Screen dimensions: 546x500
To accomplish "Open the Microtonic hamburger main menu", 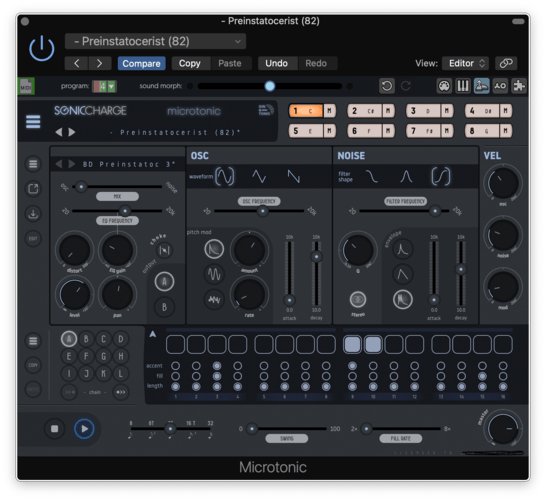I will point(33,122).
